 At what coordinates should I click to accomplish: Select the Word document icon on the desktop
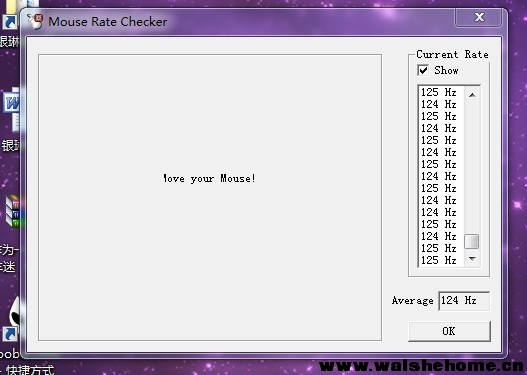click(x=12, y=109)
